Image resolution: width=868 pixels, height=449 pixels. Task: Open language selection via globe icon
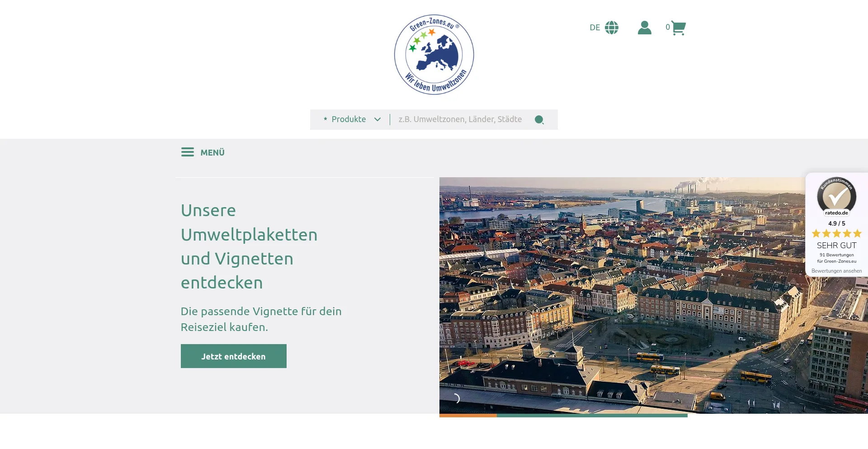tap(612, 28)
